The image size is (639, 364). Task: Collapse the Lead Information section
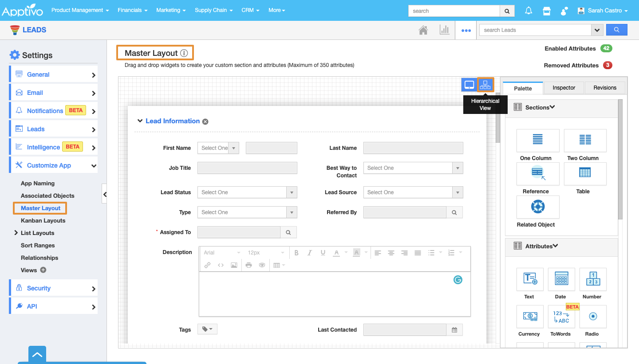(x=140, y=121)
